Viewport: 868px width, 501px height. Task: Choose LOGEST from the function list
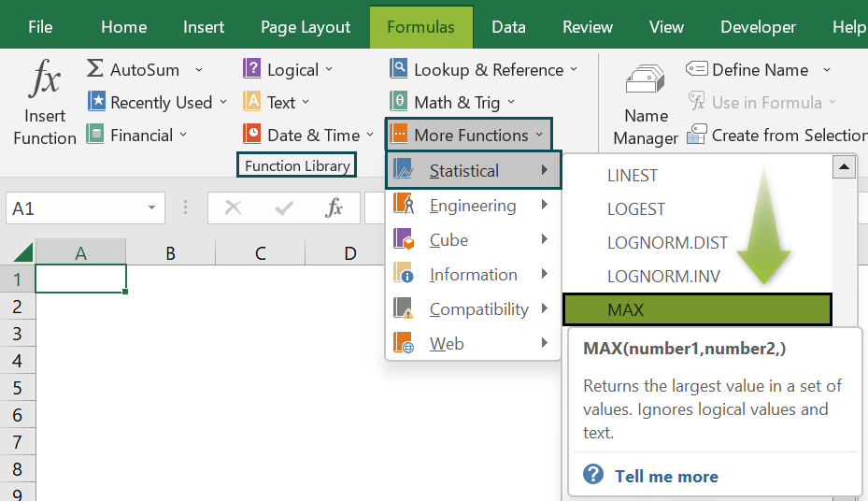pos(698,208)
